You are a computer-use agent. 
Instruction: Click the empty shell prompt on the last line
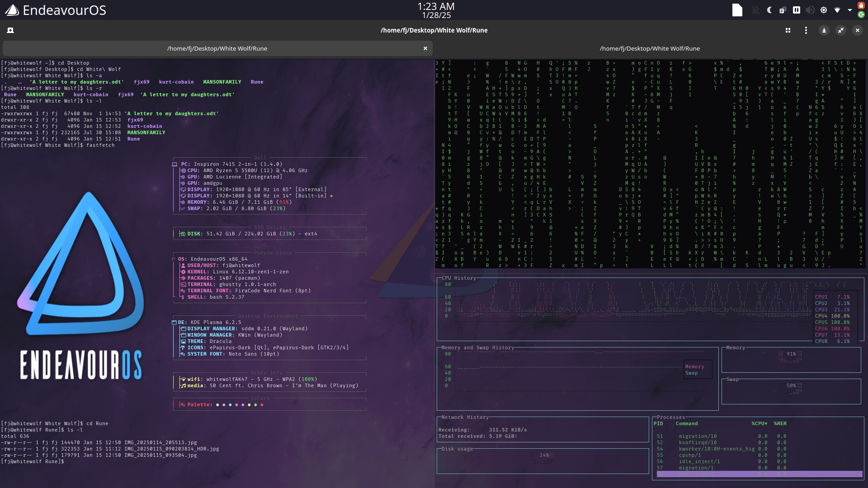coord(33,461)
